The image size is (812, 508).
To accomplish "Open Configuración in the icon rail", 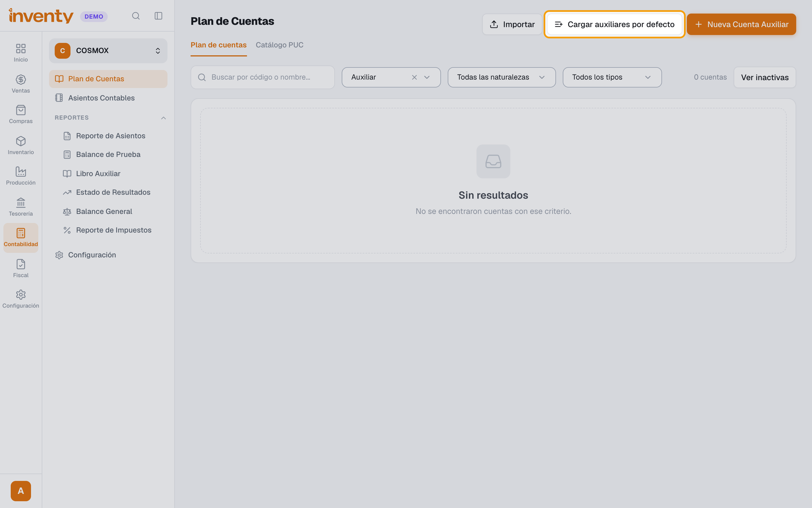I will point(21,299).
